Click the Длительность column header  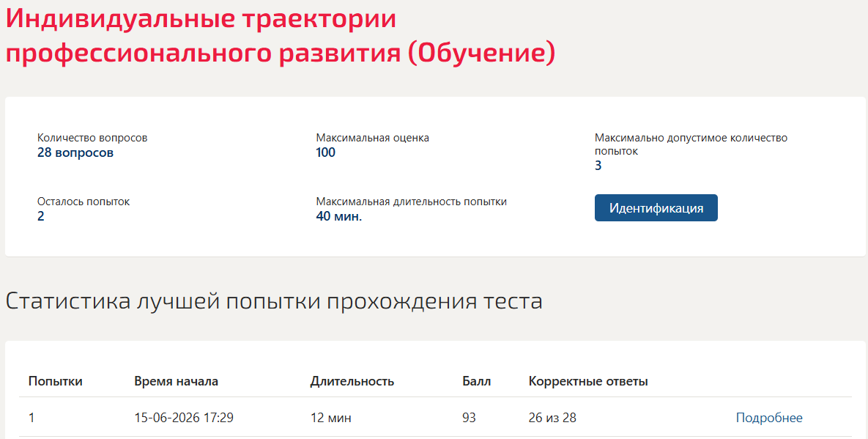(x=352, y=381)
